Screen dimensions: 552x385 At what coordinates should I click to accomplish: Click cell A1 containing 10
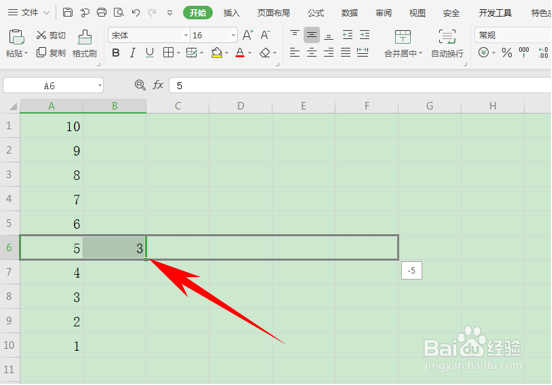click(x=52, y=126)
